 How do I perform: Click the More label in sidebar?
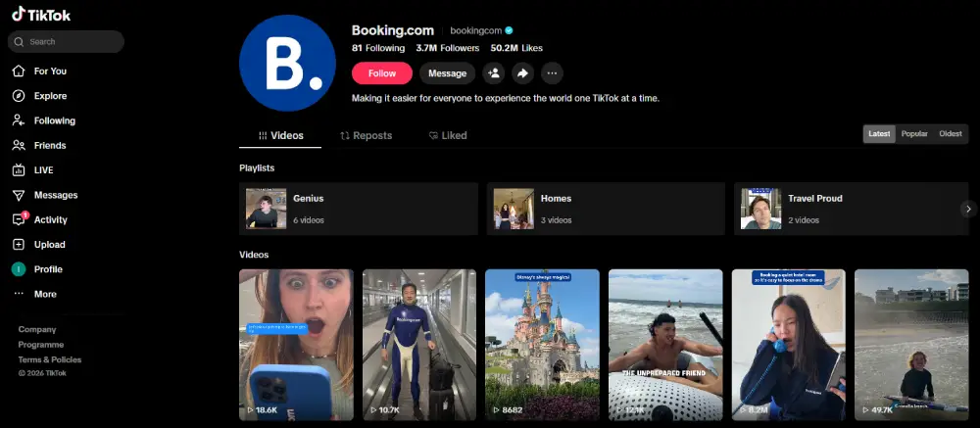click(45, 294)
